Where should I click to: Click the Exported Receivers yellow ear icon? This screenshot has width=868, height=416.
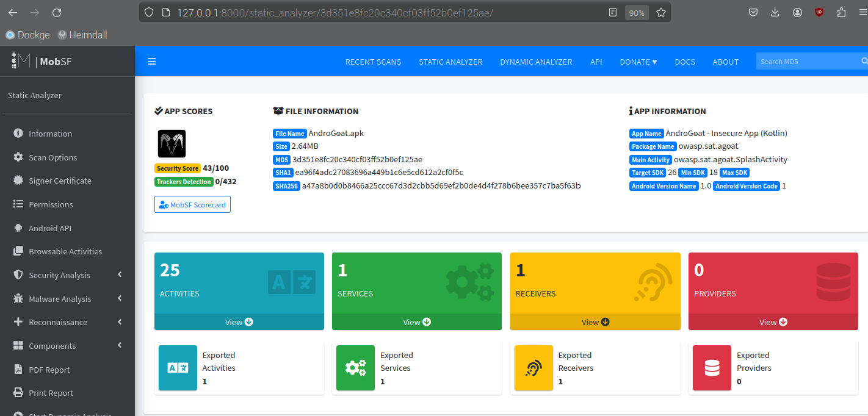pyautogui.click(x=533, y=368)
